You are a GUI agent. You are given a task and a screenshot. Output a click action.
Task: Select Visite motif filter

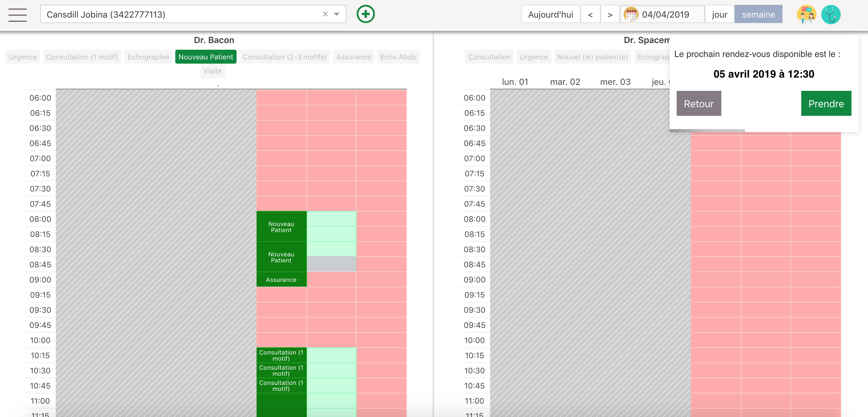coord(213,71)
